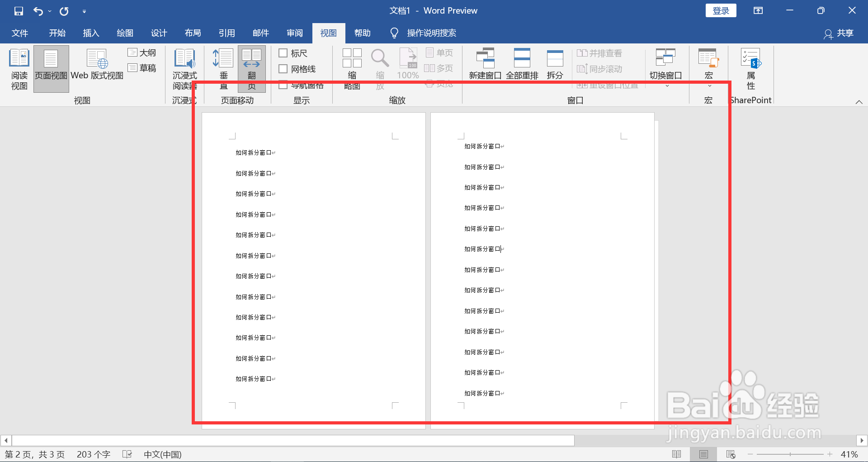Image resolution: width=868 pixels, height=462 pixels.
Task: Open the 宏 macros dropdown
Action: pyautogui.click(x=708, y=68)
